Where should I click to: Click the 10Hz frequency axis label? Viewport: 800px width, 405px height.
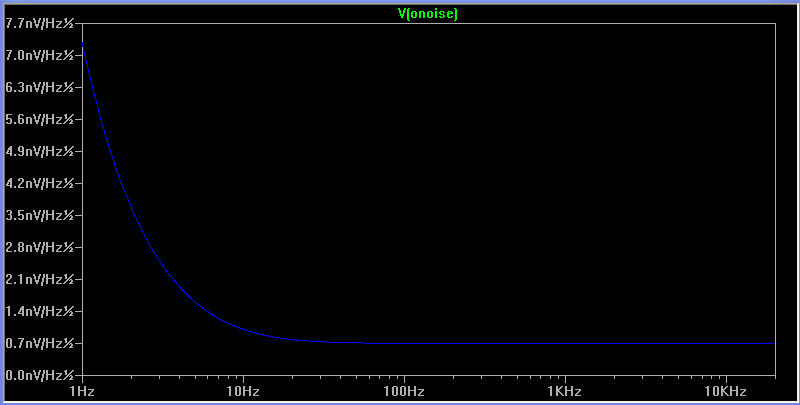243,392
